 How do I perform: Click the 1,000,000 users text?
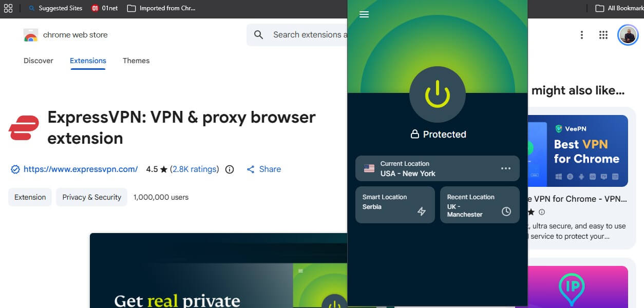pyautogui.click(x=161, y=197)
